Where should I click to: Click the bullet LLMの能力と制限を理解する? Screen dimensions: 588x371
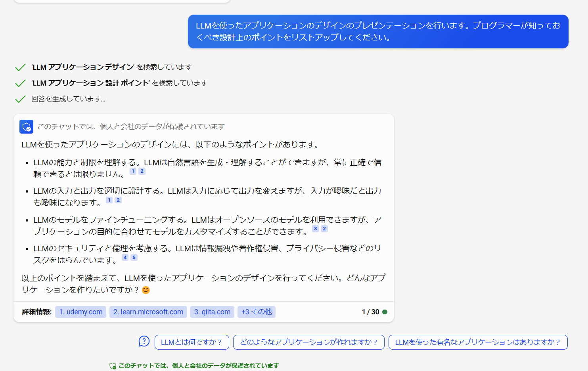[207, 168]
